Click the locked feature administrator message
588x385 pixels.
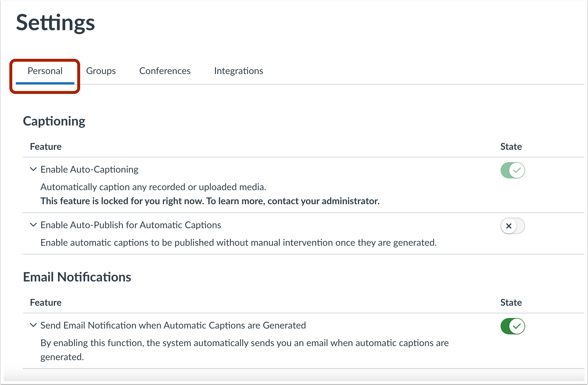[210, 201]
